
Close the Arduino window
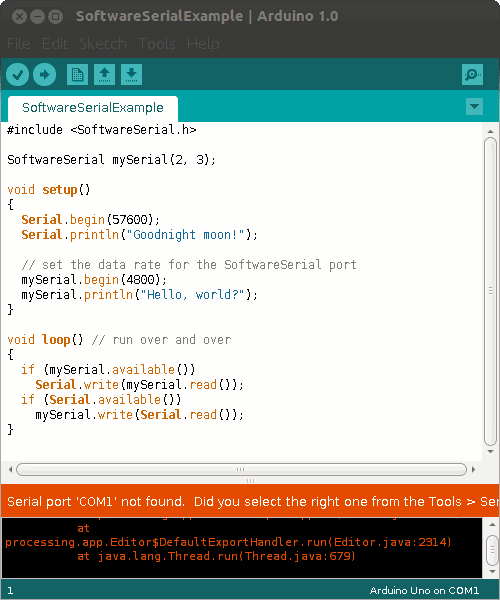(x=19, y=16)
